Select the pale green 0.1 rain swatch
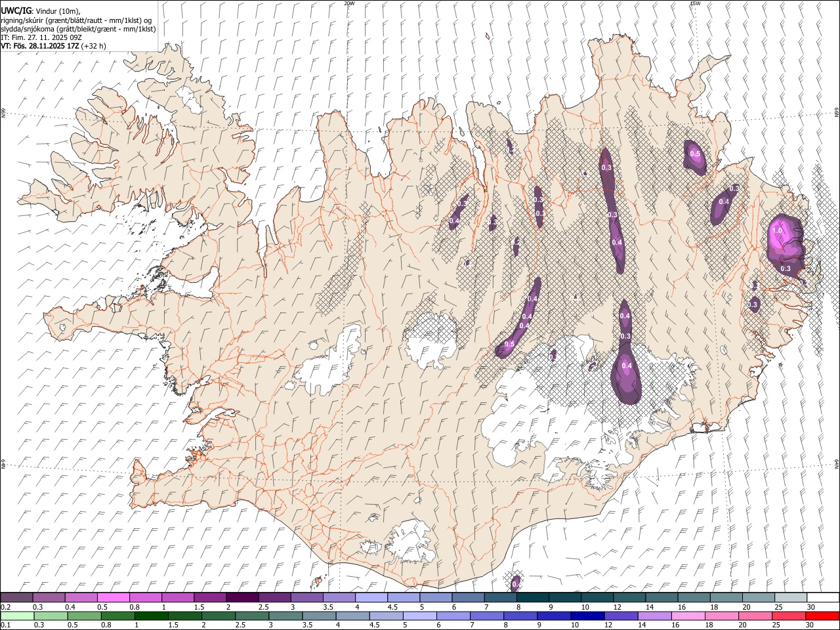Viewport: 840px width, 630px height. (x=17, y=616)
